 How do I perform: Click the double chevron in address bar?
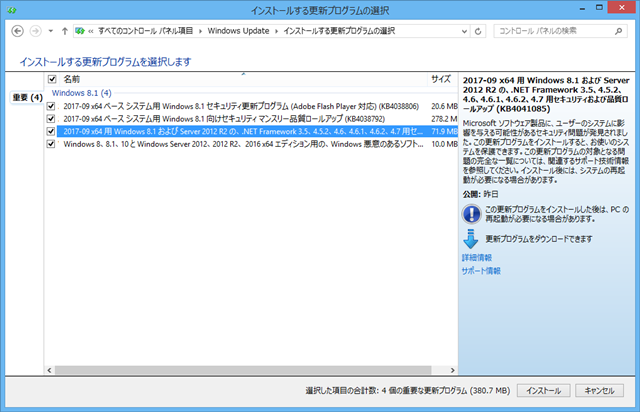pyautogui.click(x=91, y=31)
